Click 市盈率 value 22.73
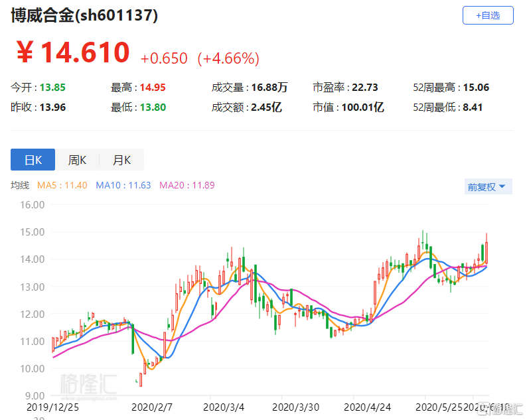The height and width of the screenshot is (420, 527). tap(365, 88)
